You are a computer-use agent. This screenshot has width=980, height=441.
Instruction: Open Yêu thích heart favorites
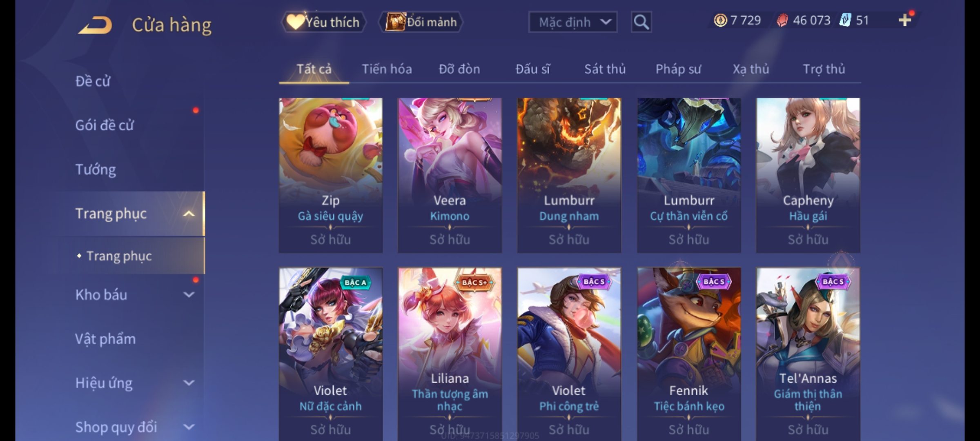(x=323, y=22)
